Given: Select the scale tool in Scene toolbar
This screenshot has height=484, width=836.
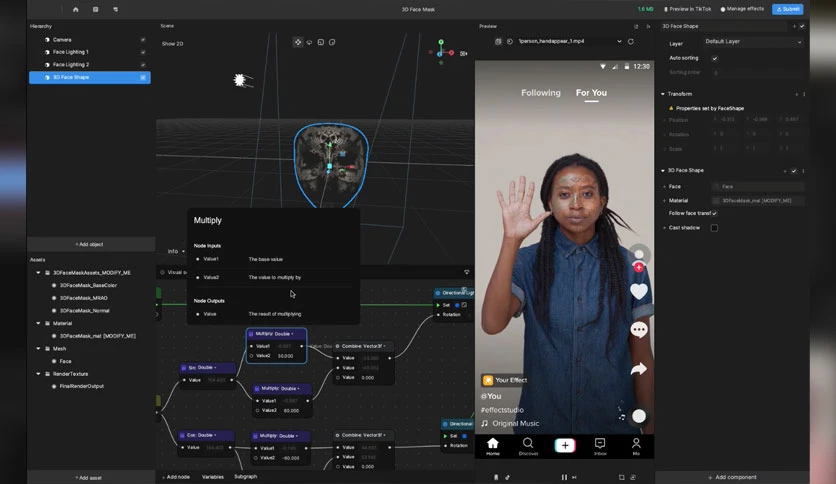Looking at the screenshot, I should click(x=320, y=42).
